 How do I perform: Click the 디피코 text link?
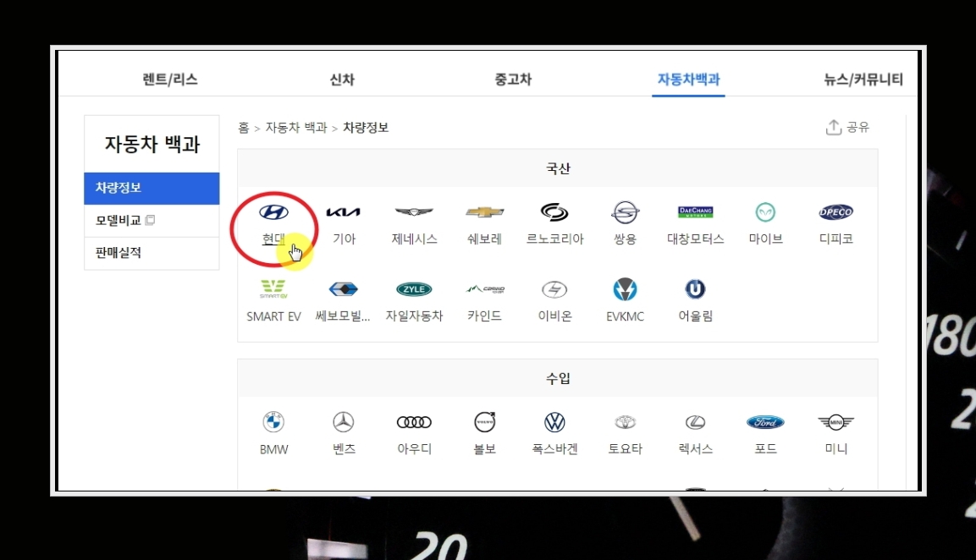pyautogui.click(x=836, y=239)
